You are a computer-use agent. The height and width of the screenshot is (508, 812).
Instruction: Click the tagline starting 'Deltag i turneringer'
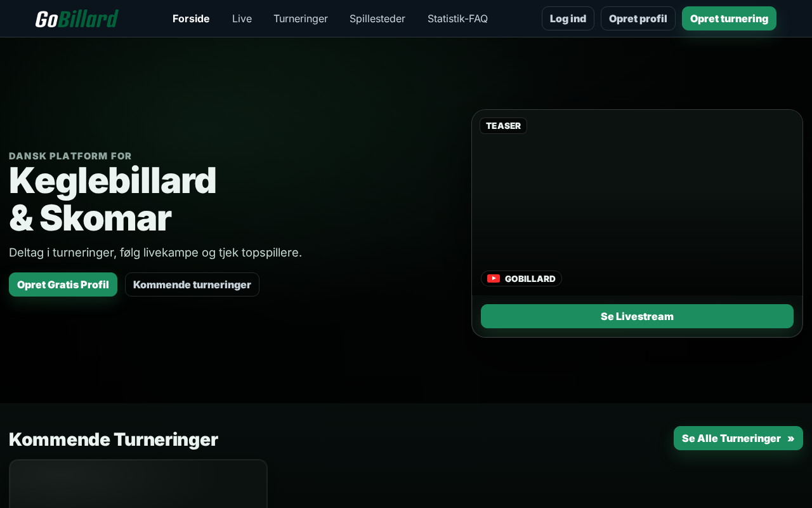155,253
